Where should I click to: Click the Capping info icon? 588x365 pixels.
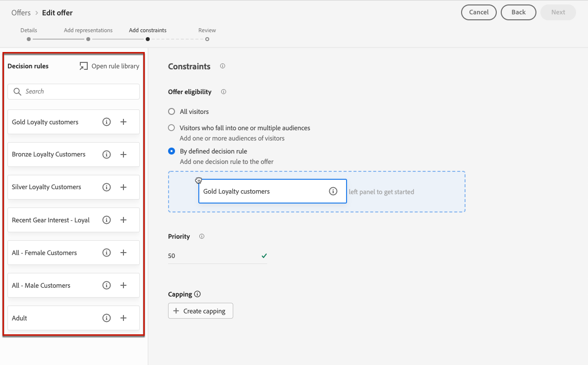click(x=197, y=294)
